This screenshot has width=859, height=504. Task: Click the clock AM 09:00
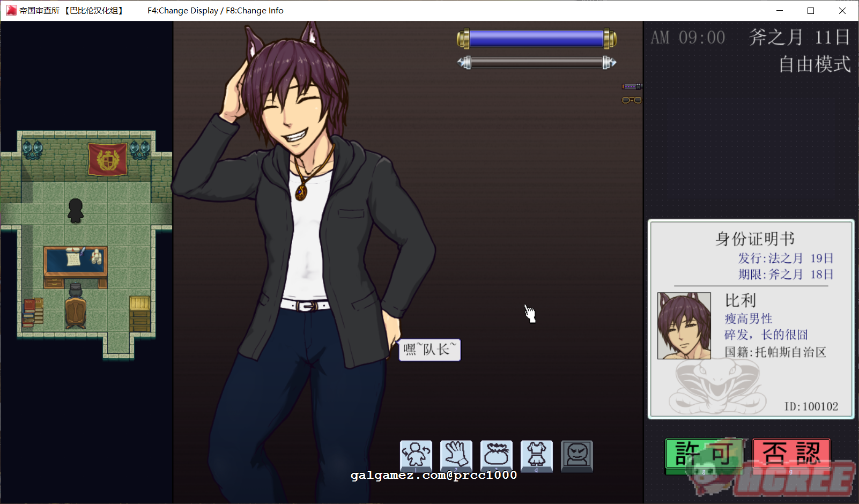(x=688, y=38)
